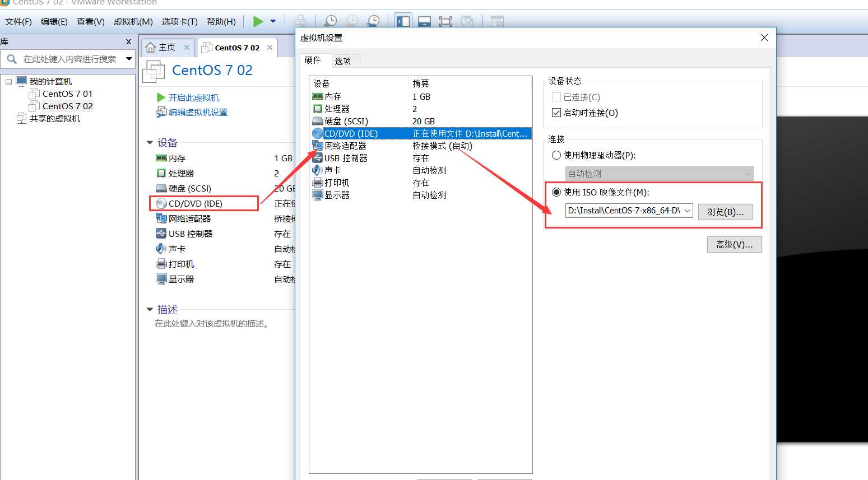
Task: Select CentOS 7 02 in library tree
Action: pos(61,106)
